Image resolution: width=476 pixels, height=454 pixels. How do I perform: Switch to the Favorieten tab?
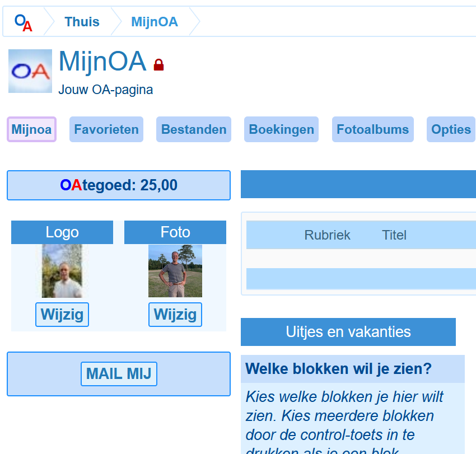(106, 129)
